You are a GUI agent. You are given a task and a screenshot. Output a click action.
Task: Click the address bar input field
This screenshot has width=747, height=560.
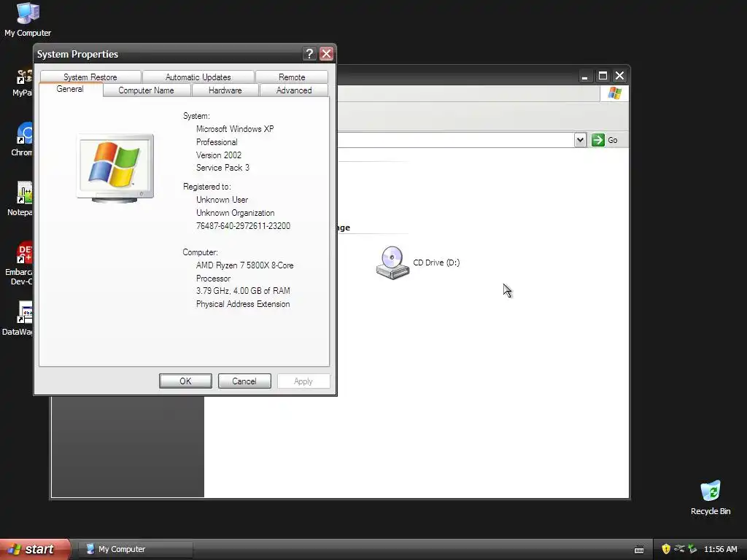click(455, 140)
